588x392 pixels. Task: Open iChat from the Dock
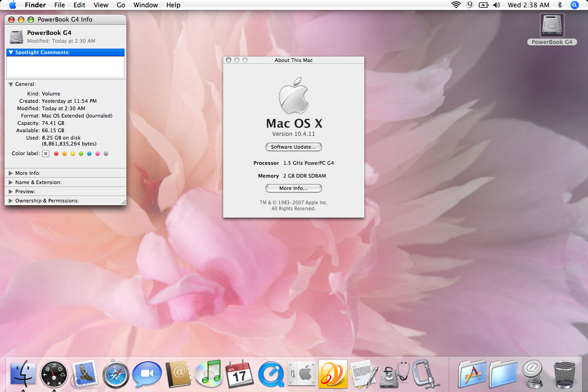147,374
